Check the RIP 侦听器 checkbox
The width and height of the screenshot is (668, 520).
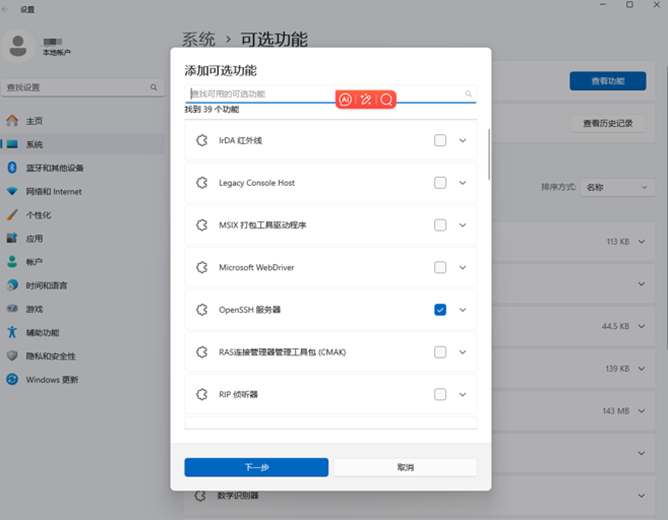click(440, 394)
